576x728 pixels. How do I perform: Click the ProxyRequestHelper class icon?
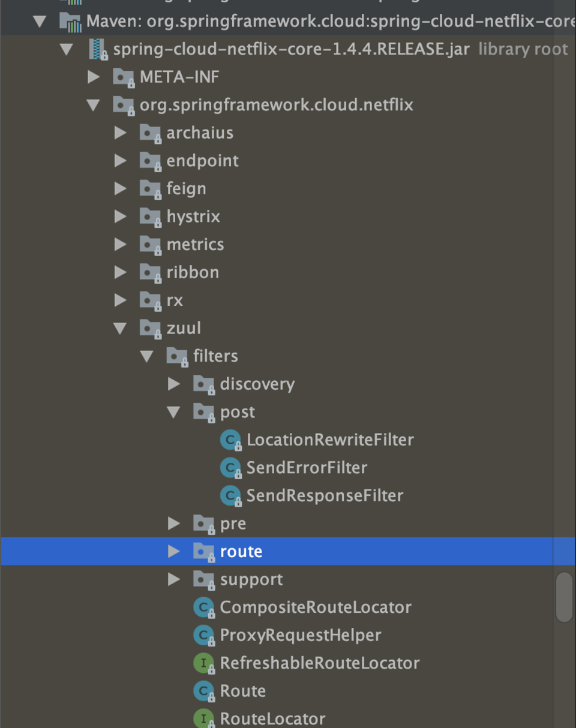204,636
